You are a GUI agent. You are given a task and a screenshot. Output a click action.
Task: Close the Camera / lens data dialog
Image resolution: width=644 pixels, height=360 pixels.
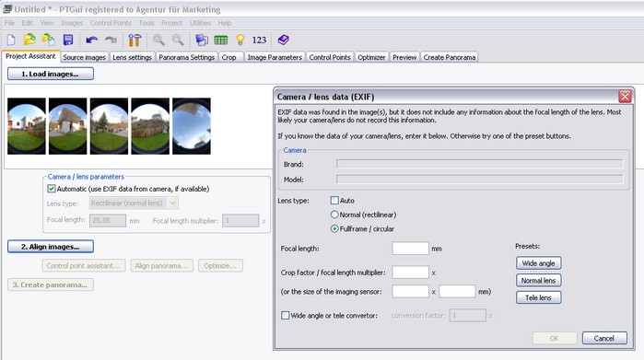click(625, 97)
